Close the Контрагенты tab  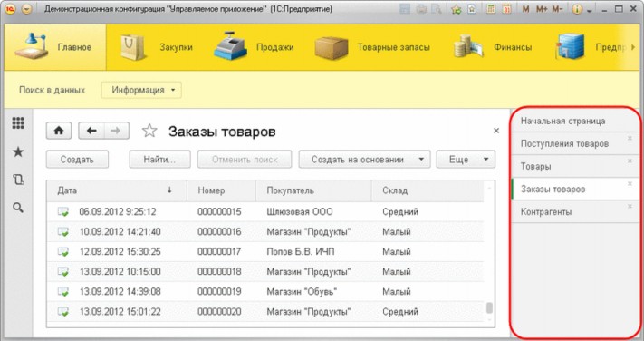pyautogui.click(x=630, y=206)
